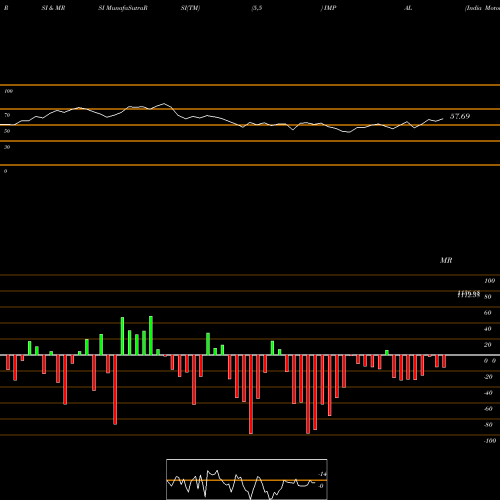Open the mini overview chart thumbnail
Screen dimensions: 500x500
[247, 479]
